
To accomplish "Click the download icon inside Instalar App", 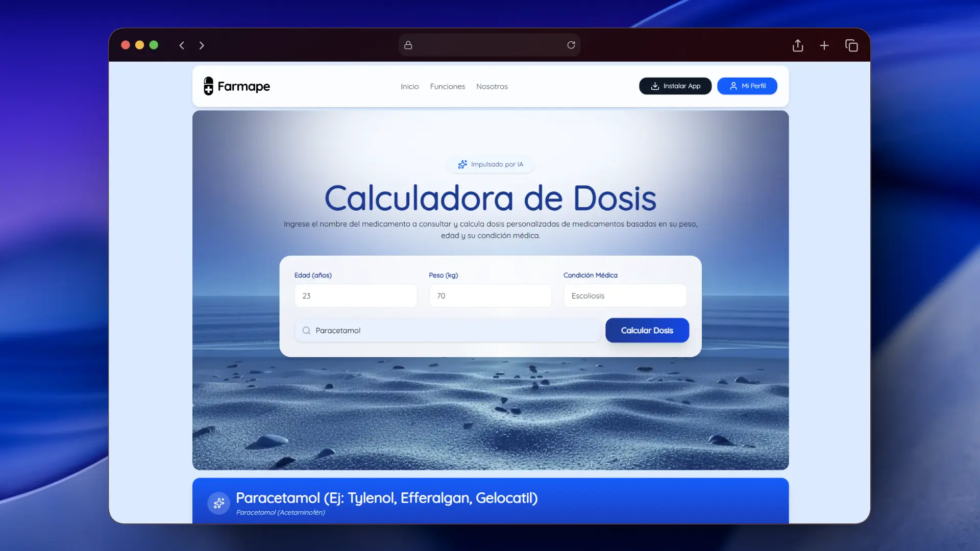I will click(655, 86).
